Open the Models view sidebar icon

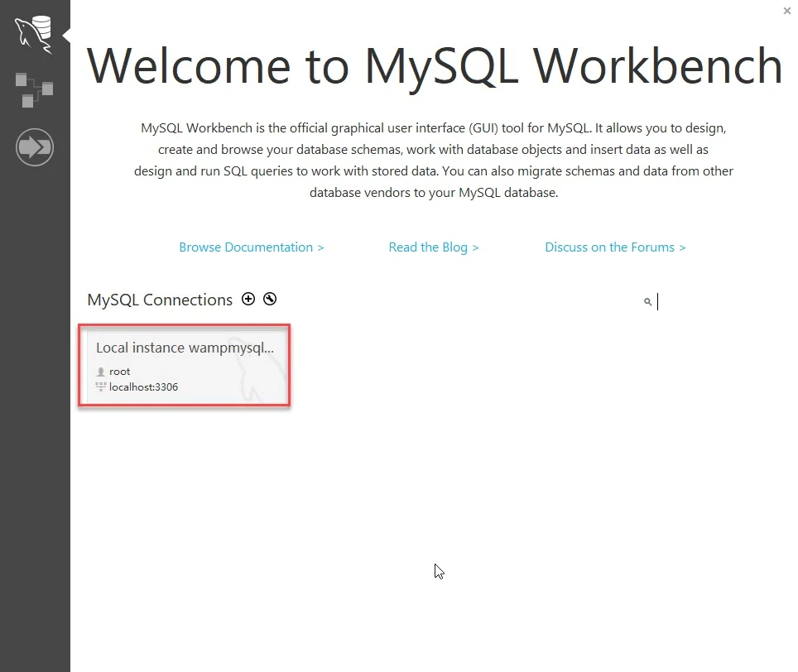coord(34,90)
